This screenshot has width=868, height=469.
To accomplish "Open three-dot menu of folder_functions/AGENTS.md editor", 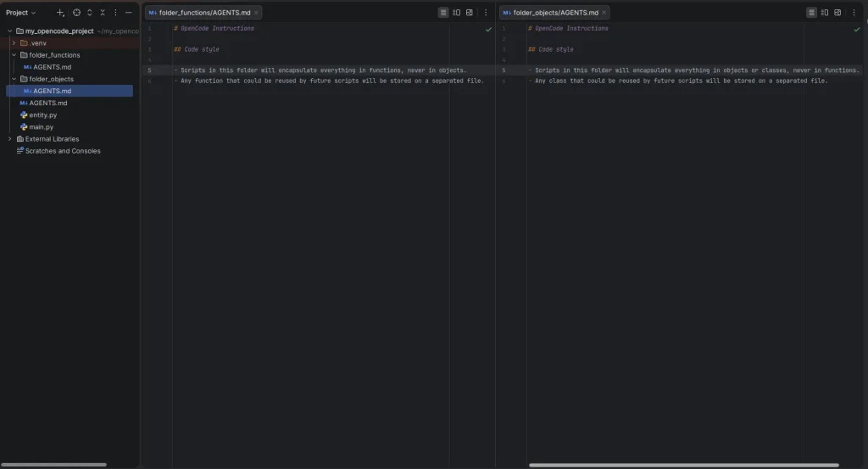I will pos(486,12).
